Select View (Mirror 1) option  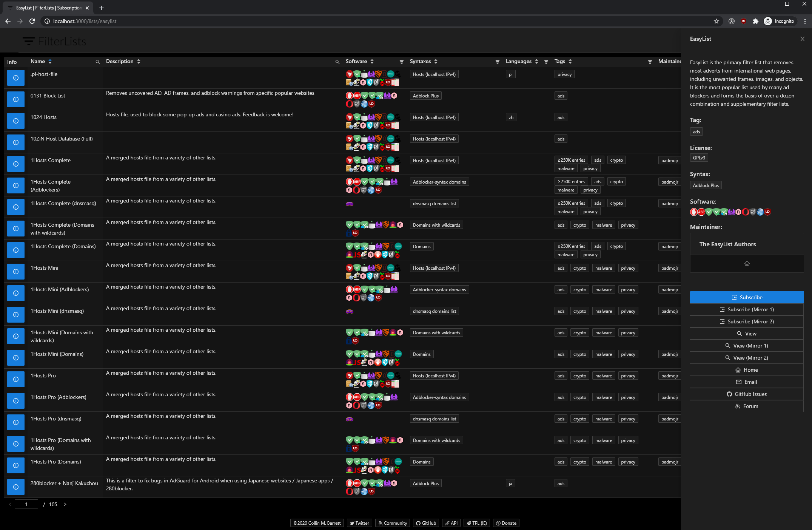pyautogui.click(x=746, y=346)
